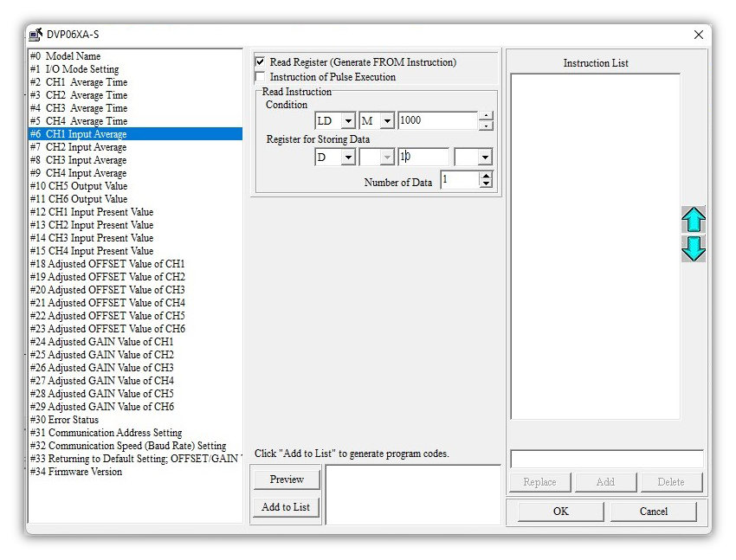The image size is (736, 560).
Task: Click the cyan move-down arrow icon
Action: (694, 248)
